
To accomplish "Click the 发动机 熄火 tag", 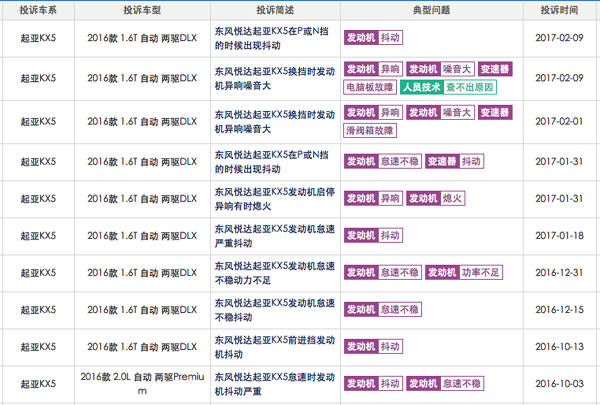I will click(435, 198).
